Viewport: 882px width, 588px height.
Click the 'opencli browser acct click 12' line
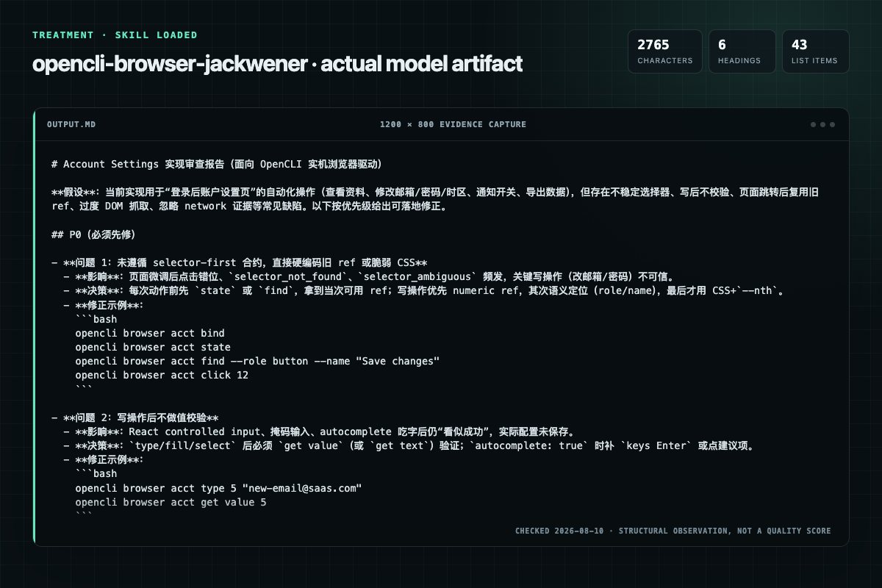coord(162,375)
